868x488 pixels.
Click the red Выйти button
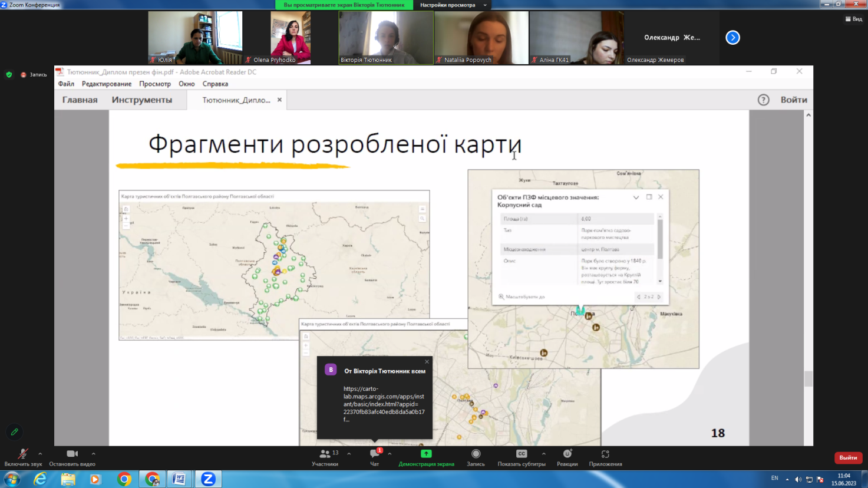point(848,458)
